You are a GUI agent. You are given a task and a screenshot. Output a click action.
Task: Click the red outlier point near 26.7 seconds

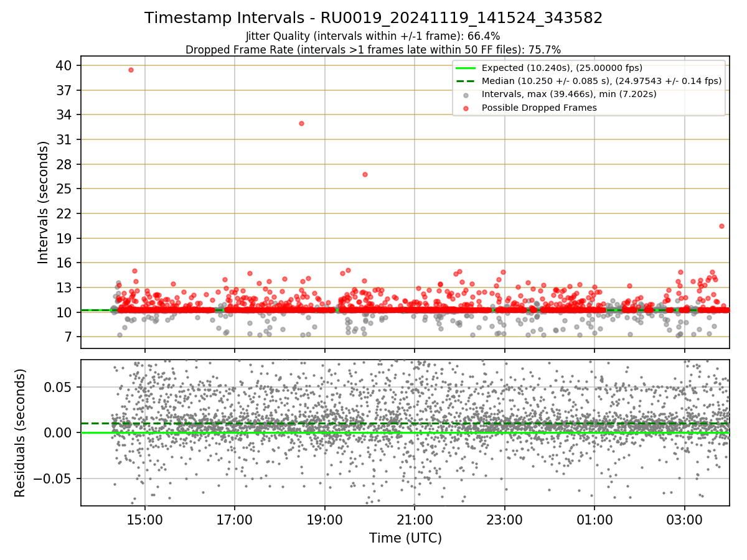tap(365, 174)
